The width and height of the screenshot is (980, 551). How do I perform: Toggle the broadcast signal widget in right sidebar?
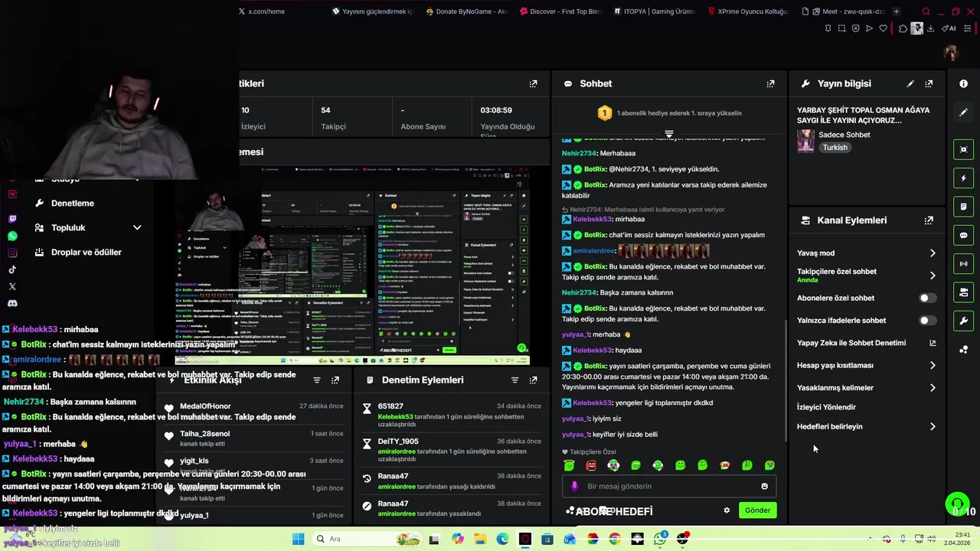point(963,264)
